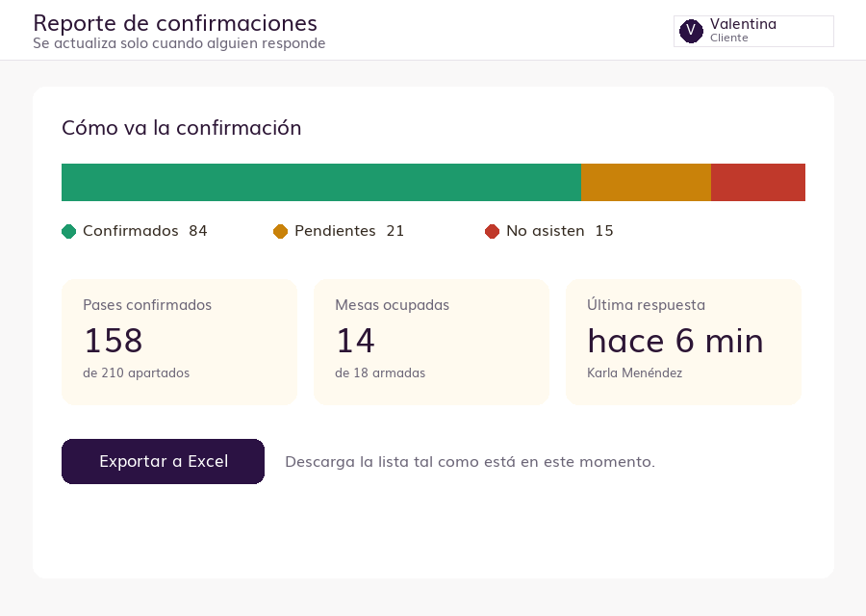Click the name Valentina in the header
This screenshot has width=866, height=616.
(744, 24)
